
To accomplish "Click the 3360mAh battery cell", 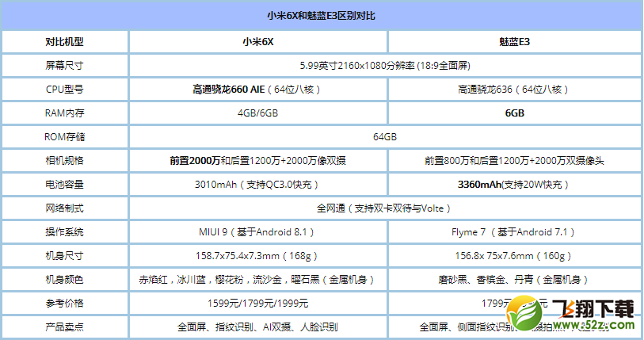I will coord(515,184).
